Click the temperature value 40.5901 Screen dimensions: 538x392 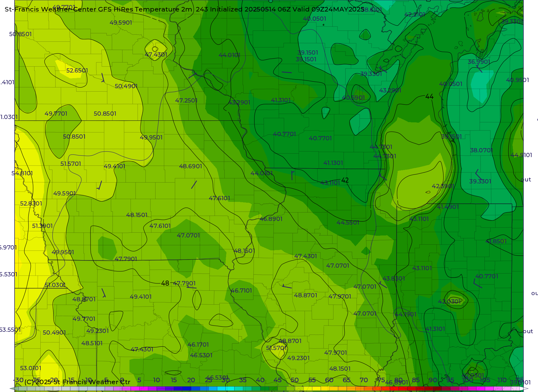(353, 98)
